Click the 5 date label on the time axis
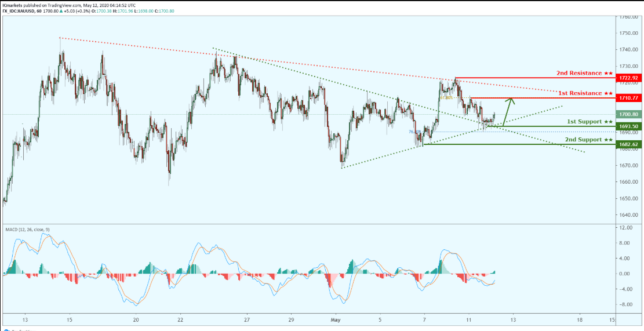The height and width of the screenshot is (331, 644). coord(380,319)
